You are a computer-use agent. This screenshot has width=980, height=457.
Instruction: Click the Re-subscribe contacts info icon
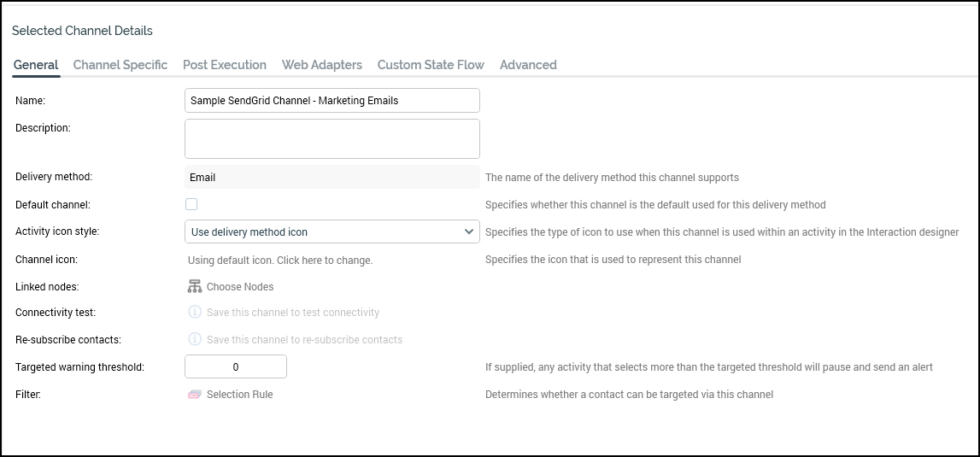(x=195, y=339)
